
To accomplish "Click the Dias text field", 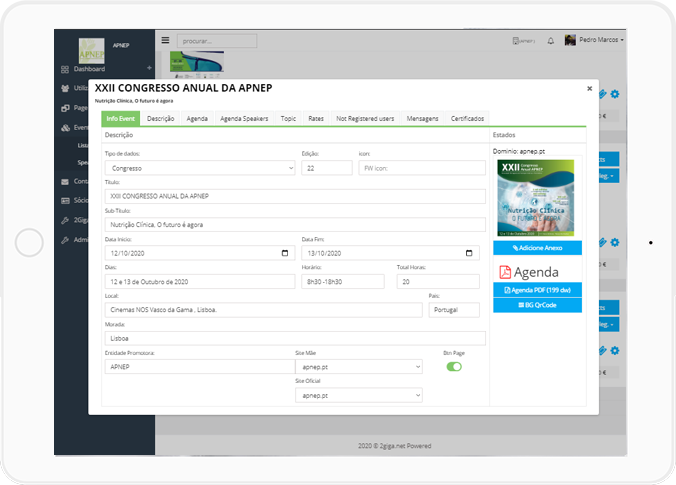I will [x=200, y=282].
